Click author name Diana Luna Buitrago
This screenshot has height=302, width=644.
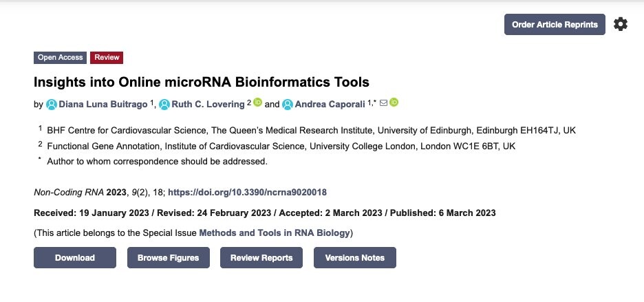coord(103,105)
